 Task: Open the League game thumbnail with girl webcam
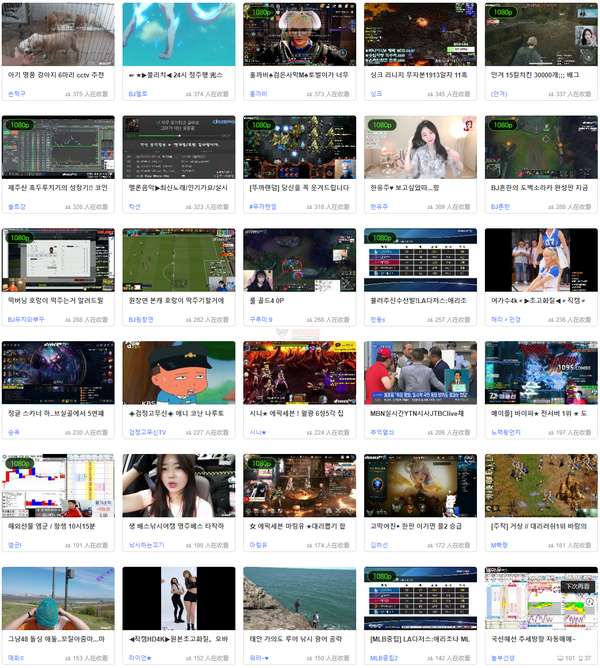300,260
